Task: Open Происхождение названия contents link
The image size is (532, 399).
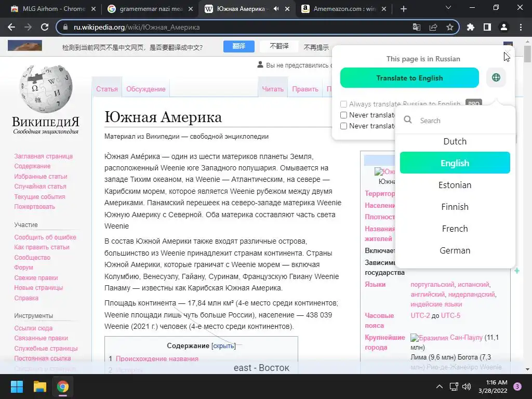Action: click(157, 358)
